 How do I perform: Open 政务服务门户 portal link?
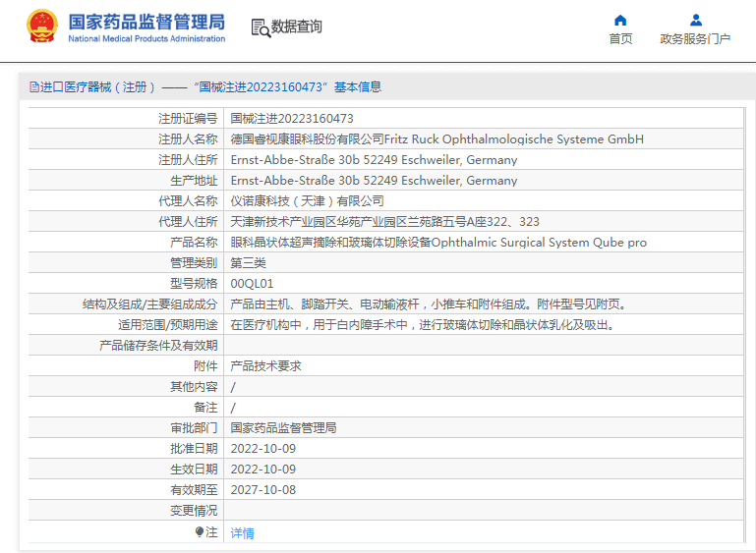click(695, 38)
